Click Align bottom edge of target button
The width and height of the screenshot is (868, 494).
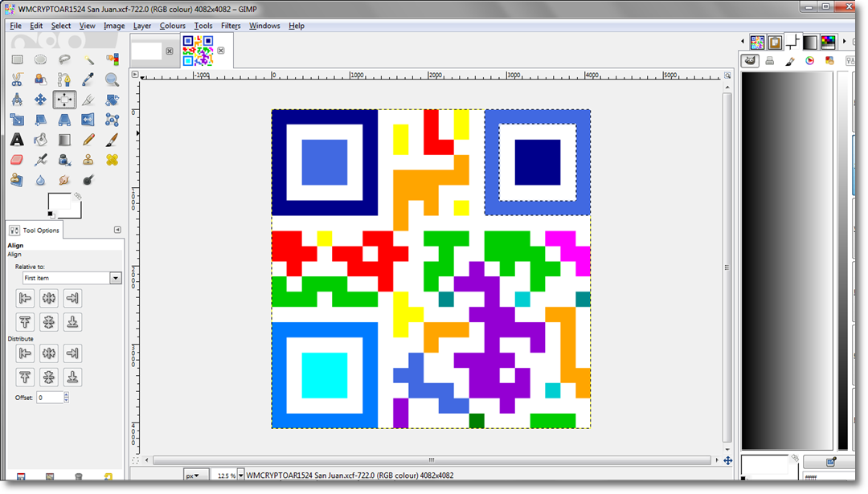[x=72, y=322]
